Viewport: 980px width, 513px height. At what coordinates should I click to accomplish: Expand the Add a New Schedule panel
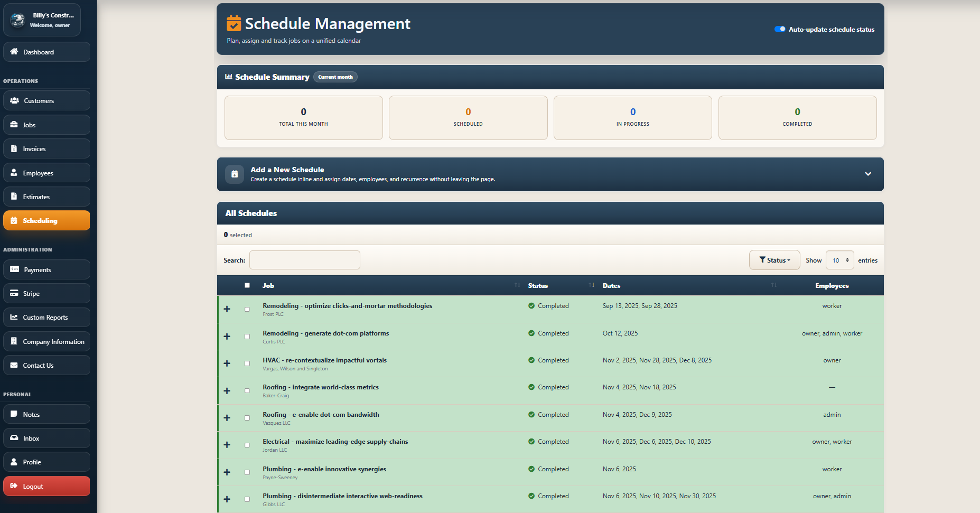[868, 174]
